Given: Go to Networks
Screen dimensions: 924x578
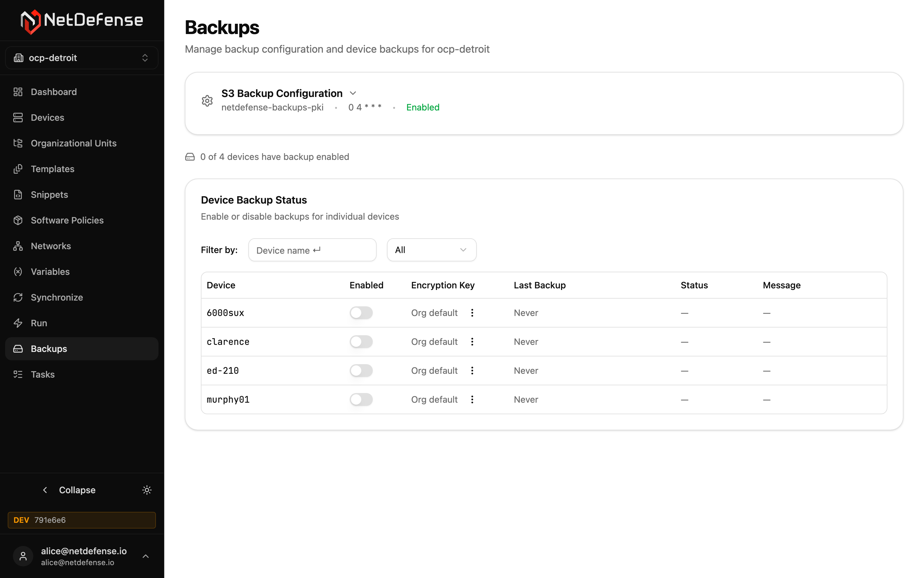Looking at the screenshot, I should 82,246.
